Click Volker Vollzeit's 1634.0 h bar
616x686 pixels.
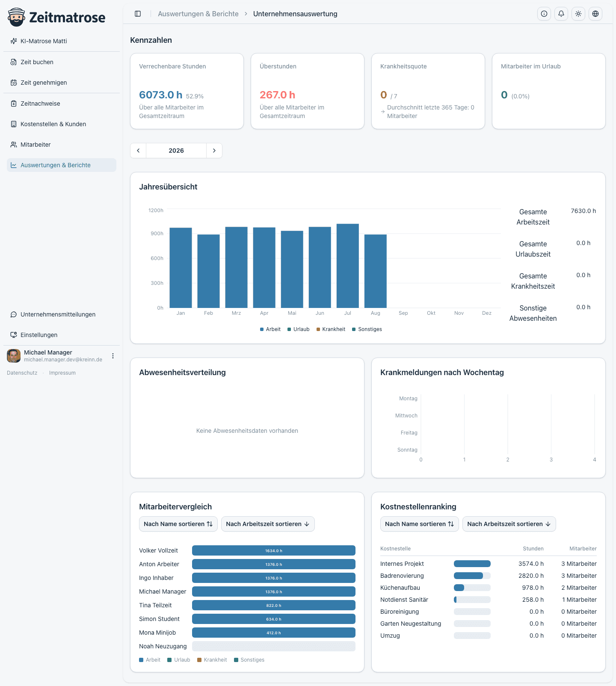274,550
